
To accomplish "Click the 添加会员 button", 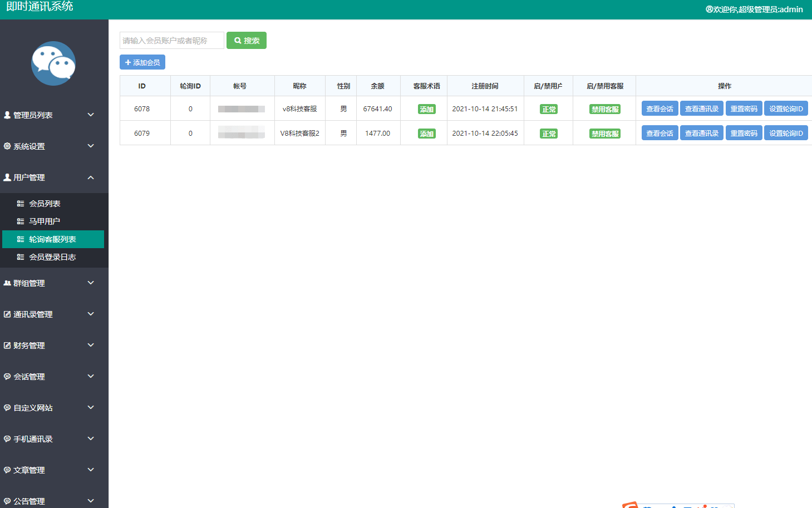I will [142, 62].
